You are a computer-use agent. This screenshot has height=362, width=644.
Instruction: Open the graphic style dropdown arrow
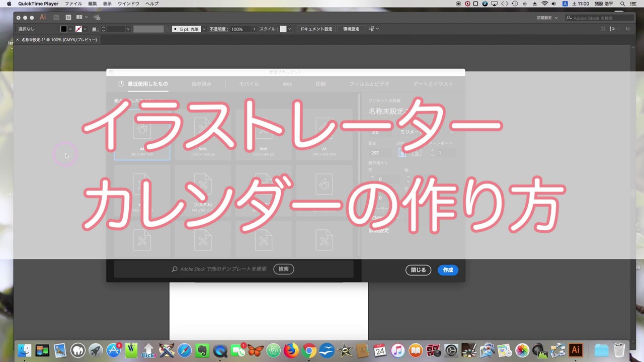pos(289,29)
